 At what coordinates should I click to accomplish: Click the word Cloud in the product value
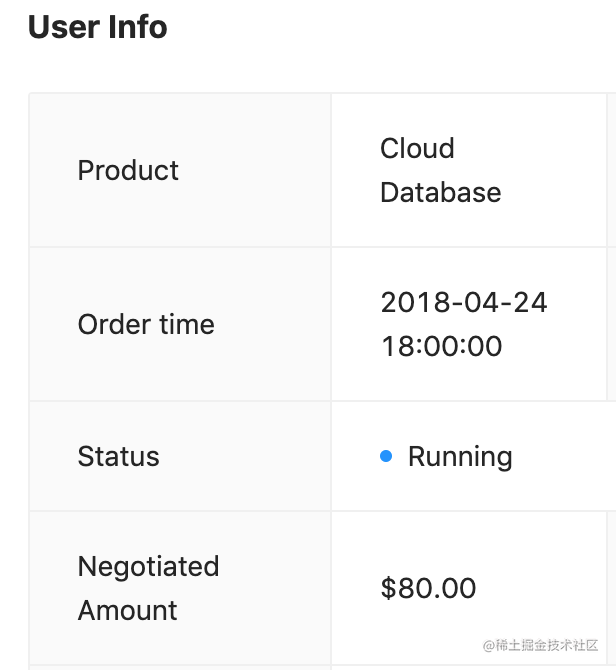click(x=417, y=148)
